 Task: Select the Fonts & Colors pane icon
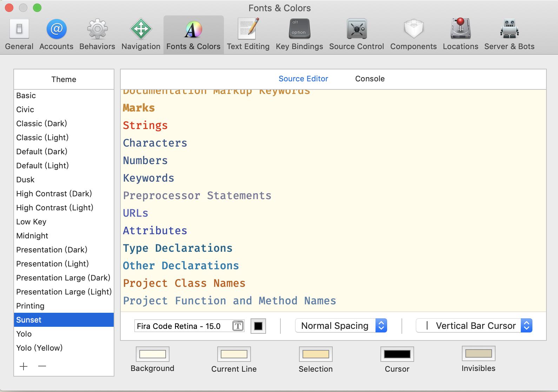pos(193,35)
